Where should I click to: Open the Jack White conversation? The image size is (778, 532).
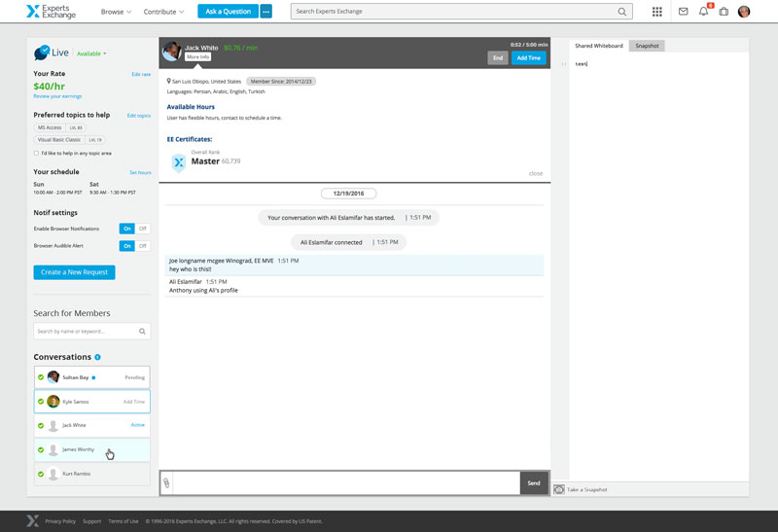pyautogui.click(x=91, y=425)
